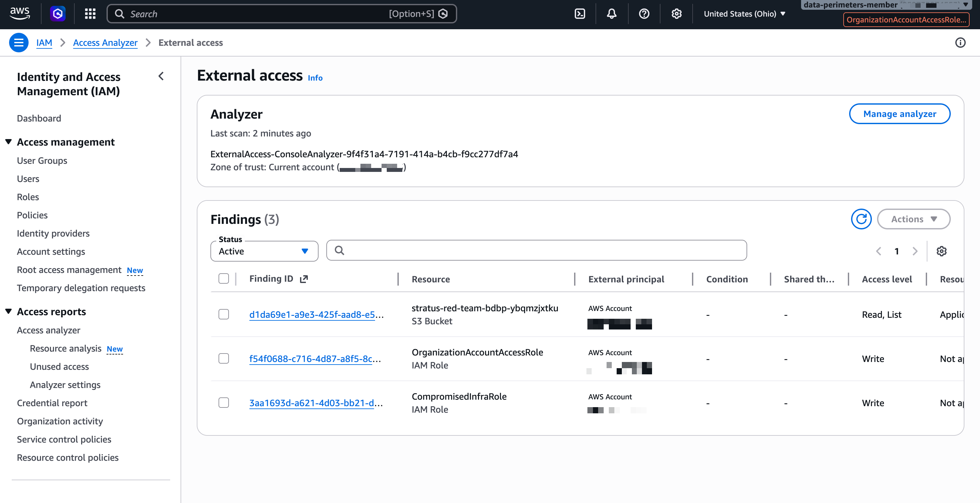Screen dimensions: 980x503
Task: Open the Info link beside External access
Action: click(315, 78)
